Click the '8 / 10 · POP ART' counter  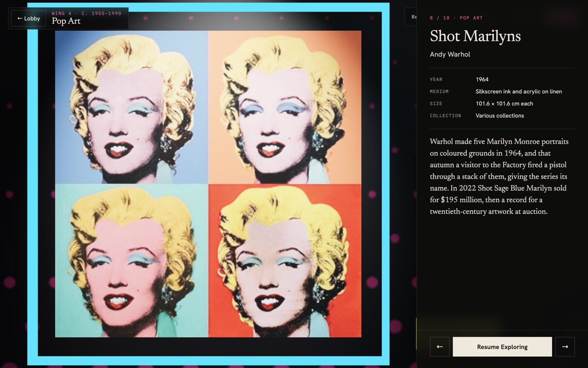(x=456, y=18)
